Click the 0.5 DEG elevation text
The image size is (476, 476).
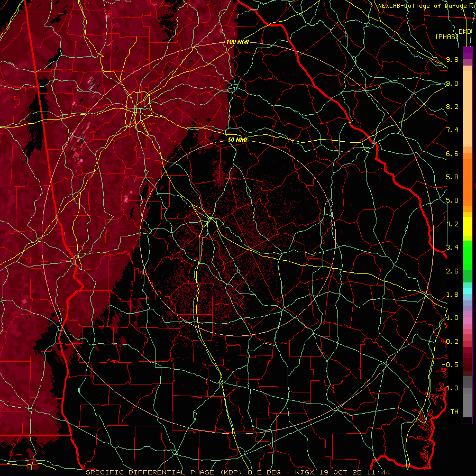tap(264, 472)
